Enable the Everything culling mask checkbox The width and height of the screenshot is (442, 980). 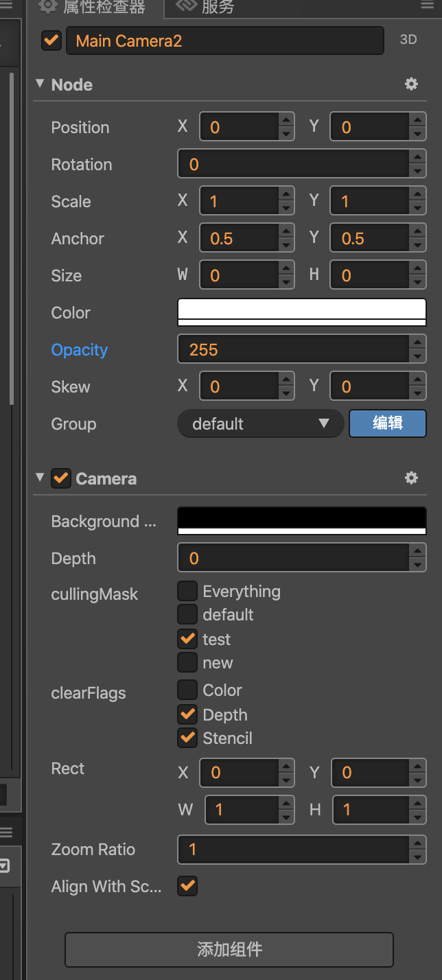pos(187,591)
